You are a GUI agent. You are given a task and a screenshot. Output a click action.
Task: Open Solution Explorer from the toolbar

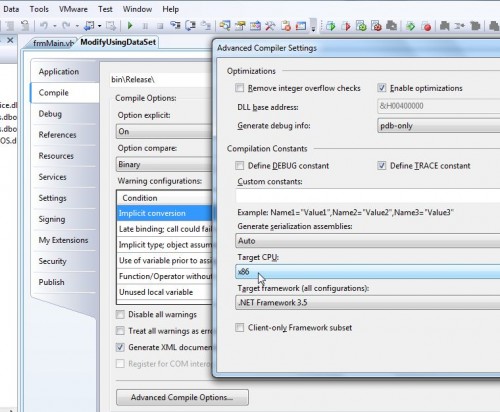tap(225, 26)
